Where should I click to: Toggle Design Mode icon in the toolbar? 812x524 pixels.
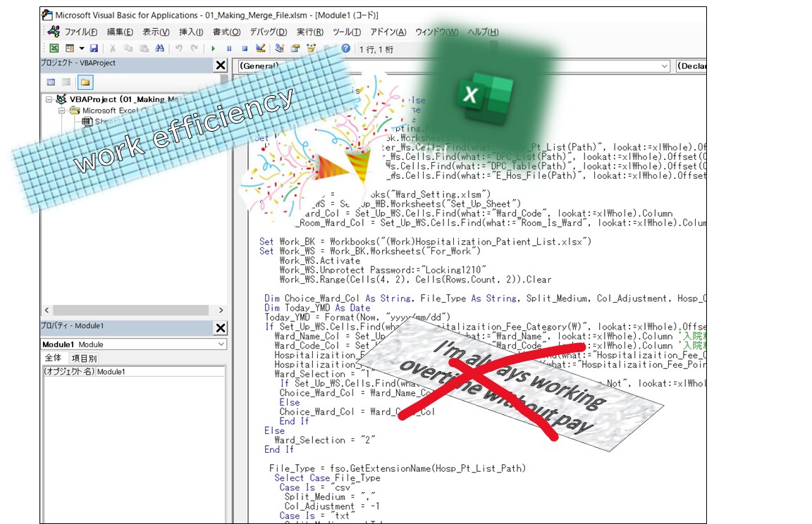coord(261,48)
